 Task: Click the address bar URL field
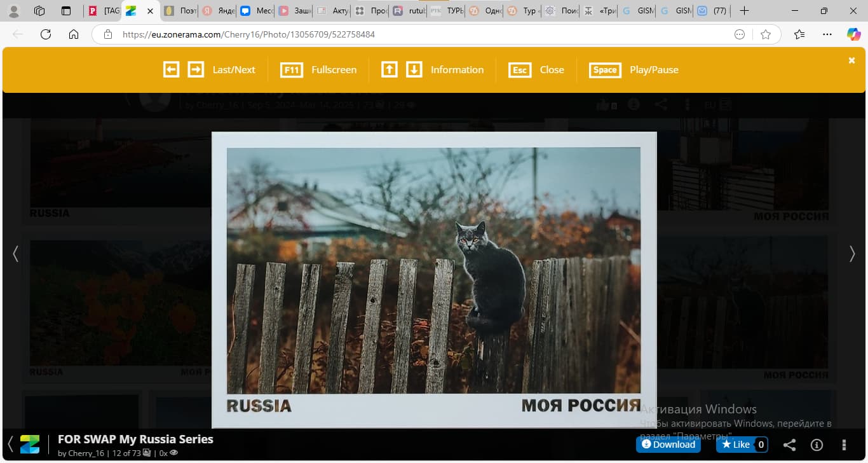[x=413, y=34]
